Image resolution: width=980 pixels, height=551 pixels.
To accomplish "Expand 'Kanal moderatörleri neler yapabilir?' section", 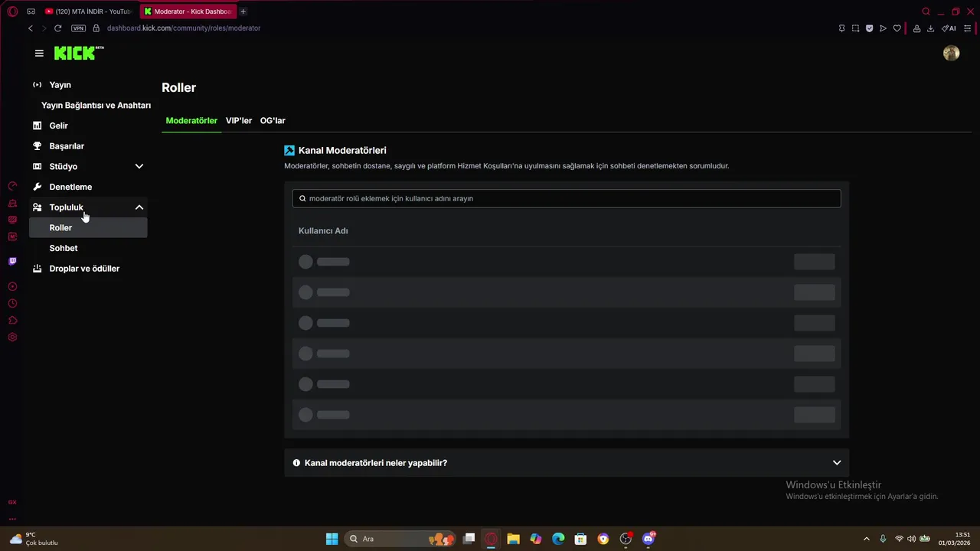I will click(567, 463).
